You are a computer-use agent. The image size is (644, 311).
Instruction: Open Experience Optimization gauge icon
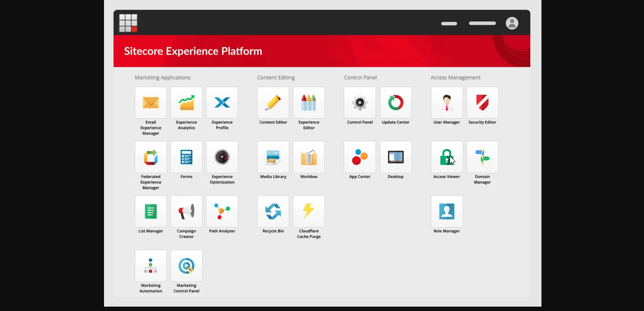click(222, 157)
